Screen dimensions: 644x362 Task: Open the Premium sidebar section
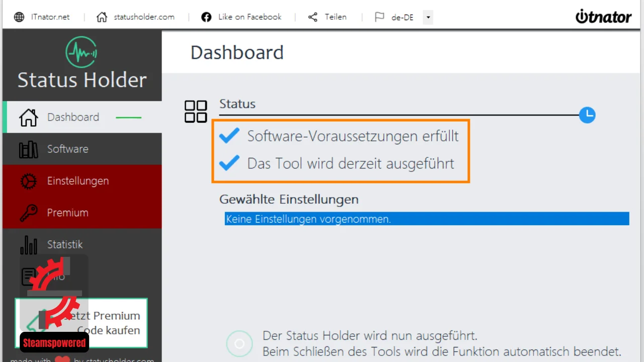pos(82,213)
